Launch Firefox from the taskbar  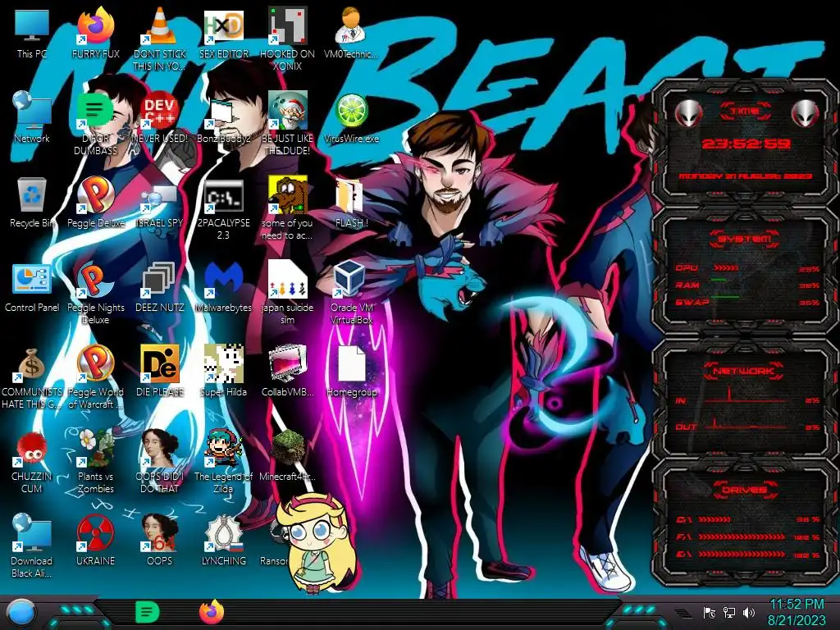click(212, 612)
